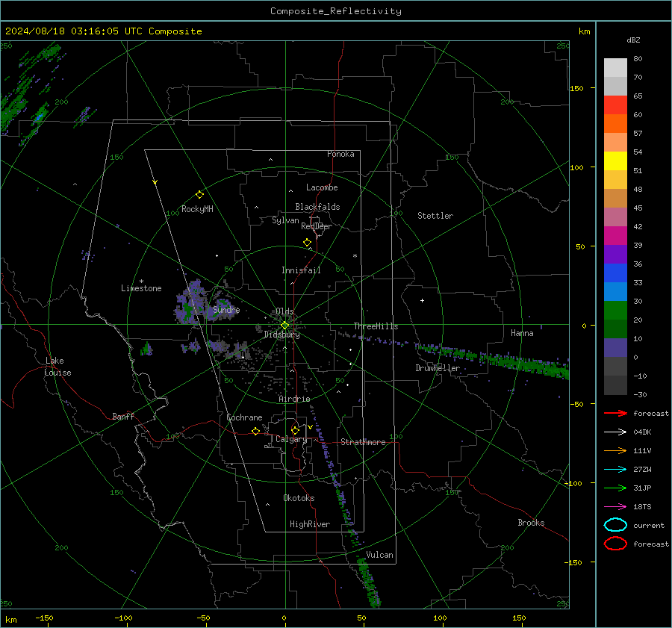Click the yellow diamond marker above Calgary
The width and height of the screenshot is (672, 628).
coord(295,430)
